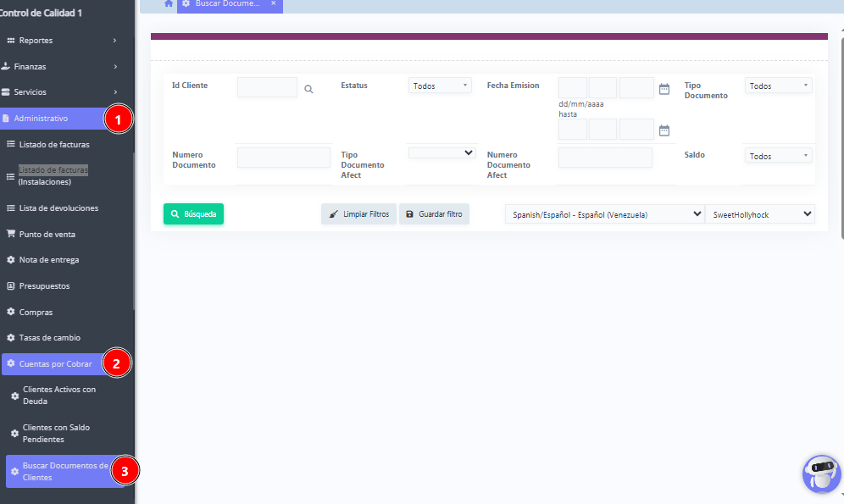Open Tasas de cambio menu item
The height and width of the screenshot is (504, 844).
tap(49, 337)
